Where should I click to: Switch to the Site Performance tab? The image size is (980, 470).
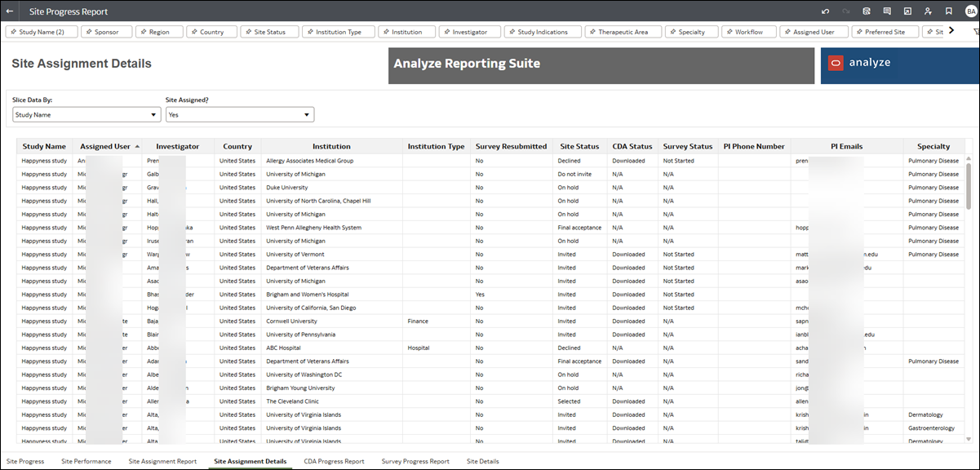[86, 461]
